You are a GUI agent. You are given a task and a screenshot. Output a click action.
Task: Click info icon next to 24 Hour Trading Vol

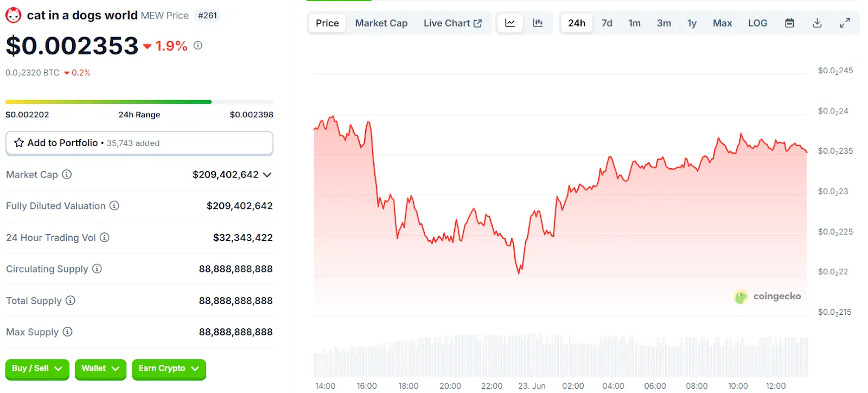(105, 237)
